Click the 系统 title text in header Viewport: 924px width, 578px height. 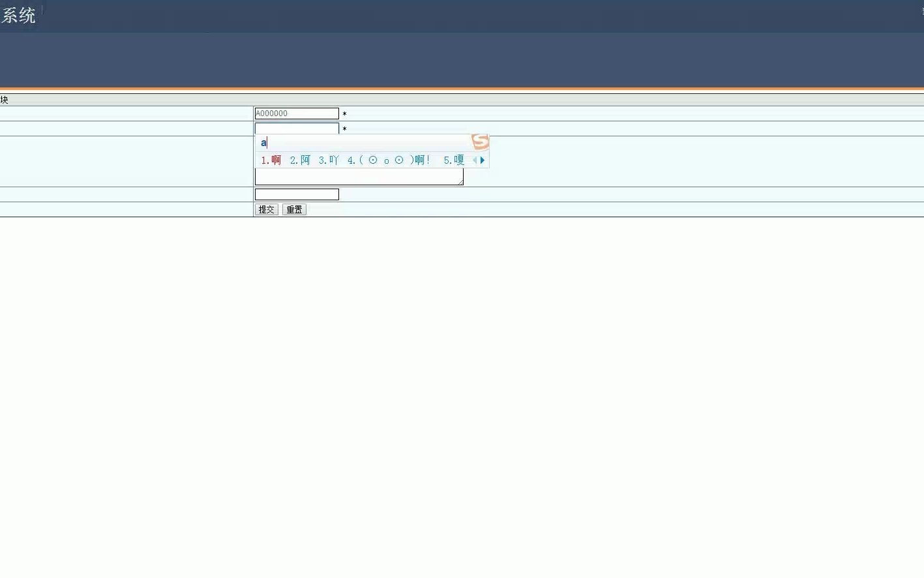pyautogui.click(x=18, y=15)
